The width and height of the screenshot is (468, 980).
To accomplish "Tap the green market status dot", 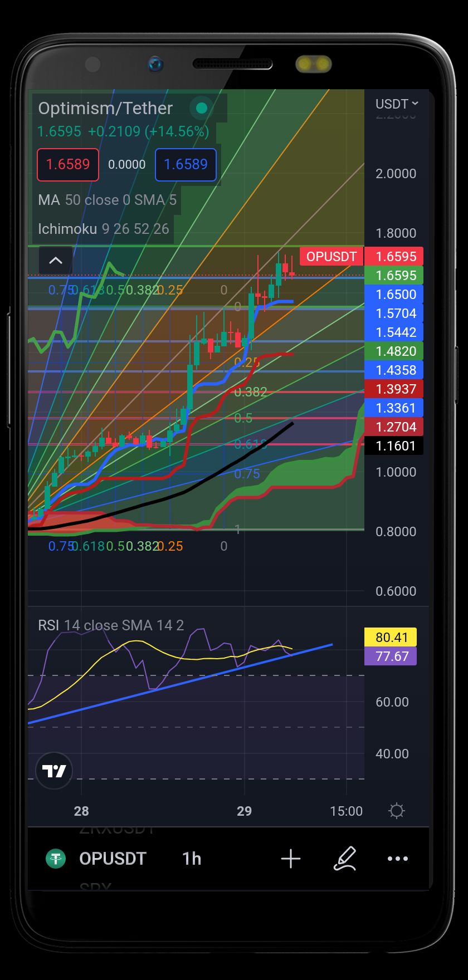I will click(x=202, y=108).
